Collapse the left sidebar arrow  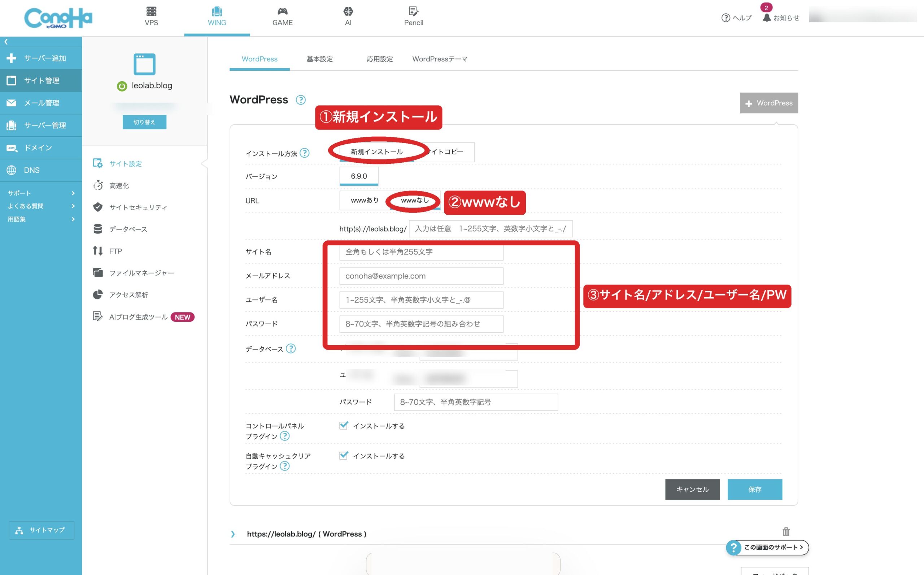pyautogui.click(x=6, y=42)
